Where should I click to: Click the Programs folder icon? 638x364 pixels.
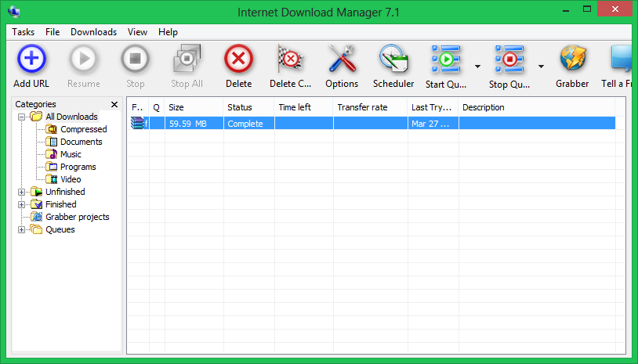tap(51, 167)
